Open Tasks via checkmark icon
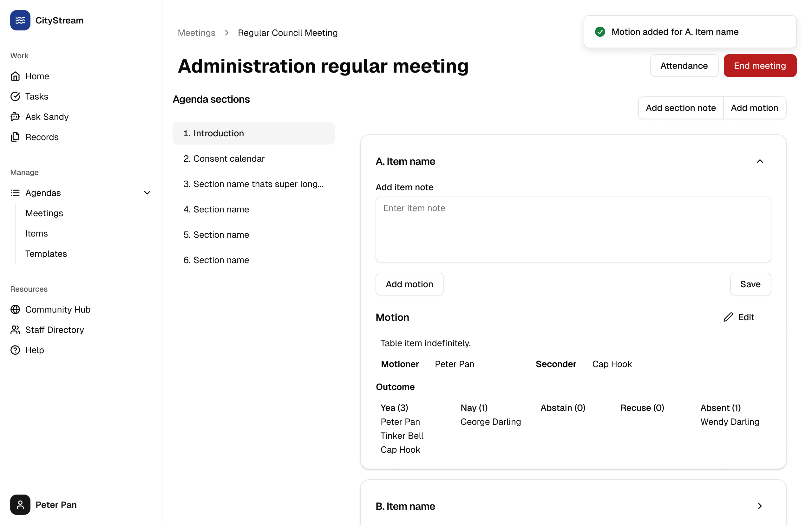Screen dimensions: 812x525 click(15, 96)
